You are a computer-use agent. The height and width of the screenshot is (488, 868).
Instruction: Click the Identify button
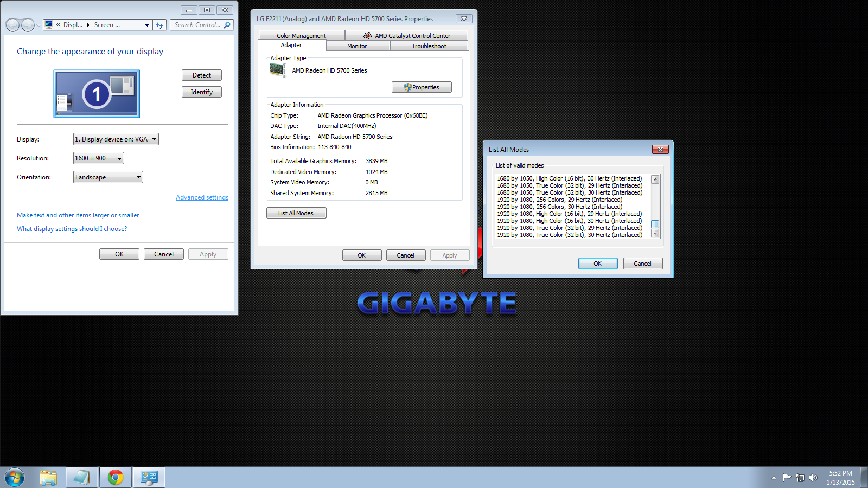(202, 92)
